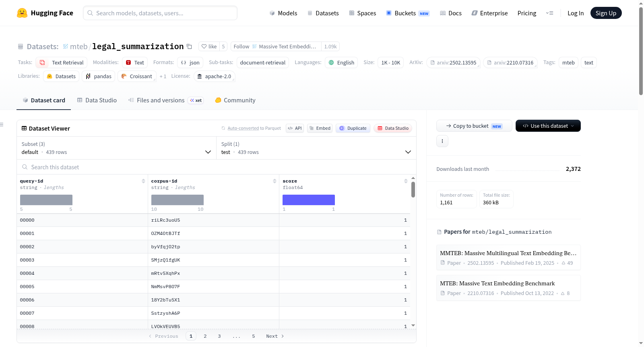
Task: Select cell riLRc3uoU5
Action: pyautogui.click(x=213, y=220)
